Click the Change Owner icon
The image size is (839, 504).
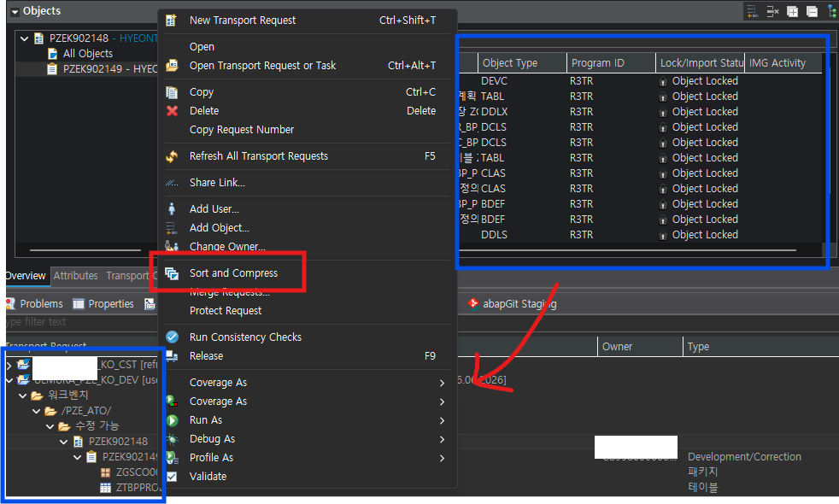[x=172, y=245]
